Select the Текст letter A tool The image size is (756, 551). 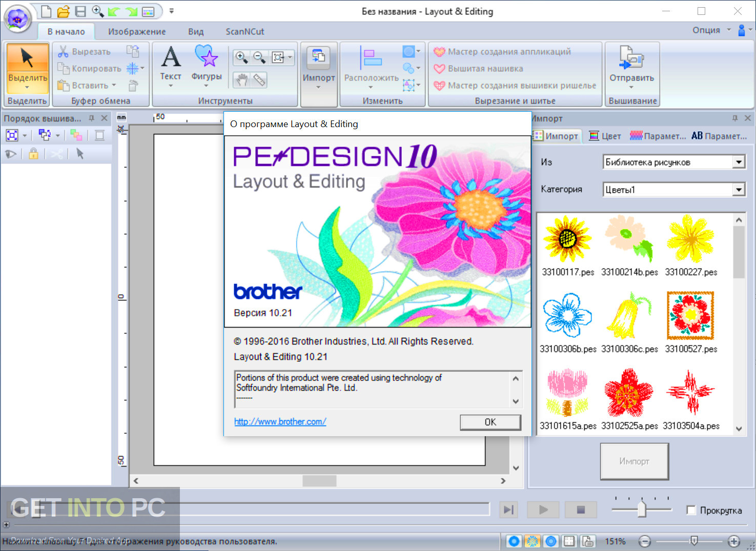pyautogui.click(x=171, y=65)
